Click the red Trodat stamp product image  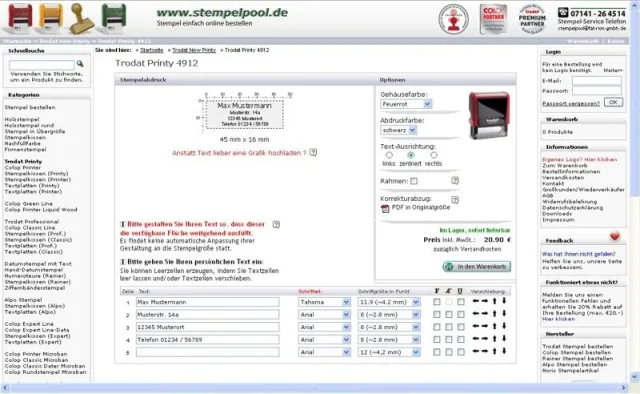pyautogui.click(x=489, y=115)
